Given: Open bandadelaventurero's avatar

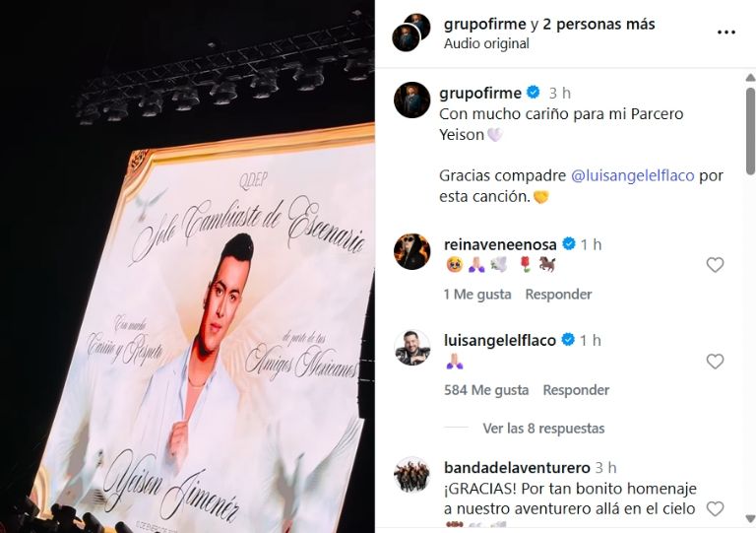Looking at the screenshot, I should coord(411,475).
